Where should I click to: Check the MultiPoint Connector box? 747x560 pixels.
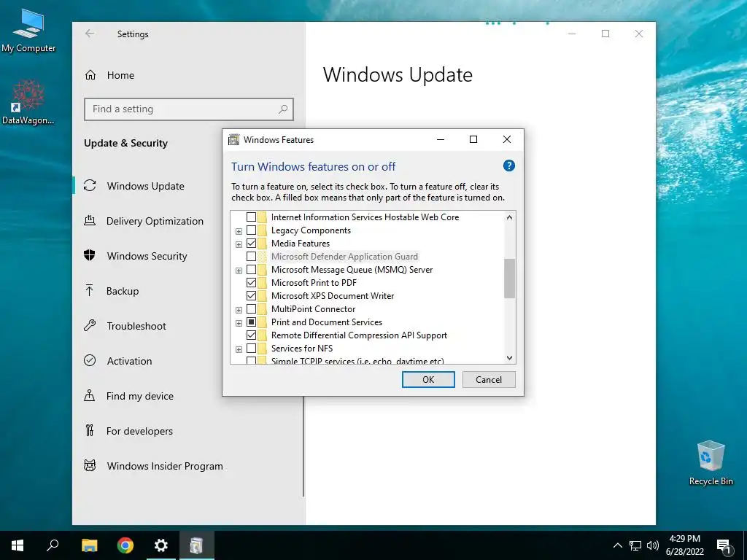point(251,309)
